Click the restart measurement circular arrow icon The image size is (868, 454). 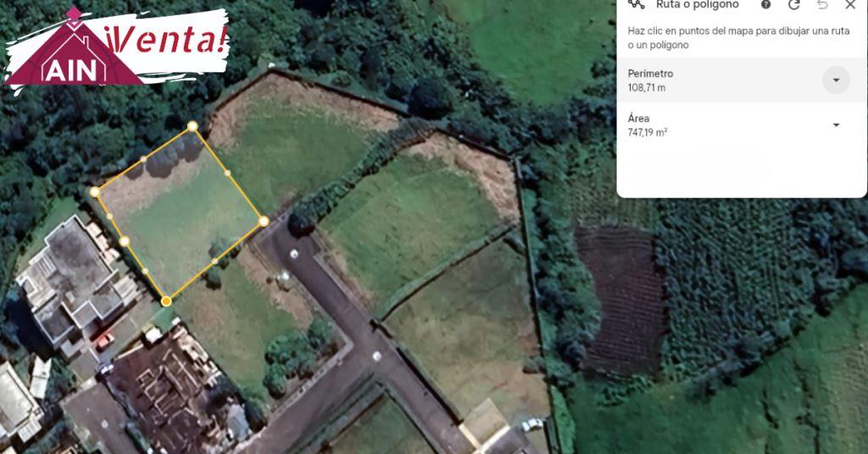pos(793,5)
